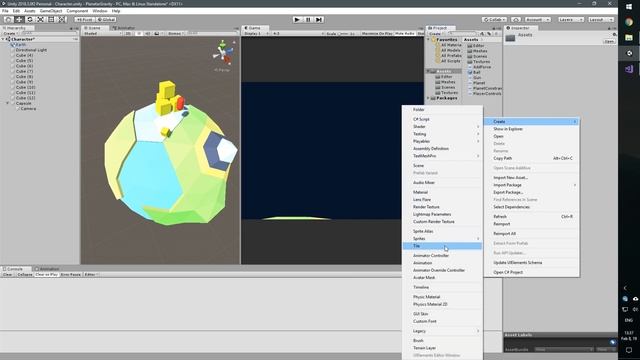640x360 pixels.
Task: Click the Create button in the Project panel
Action: click(436, 33)
